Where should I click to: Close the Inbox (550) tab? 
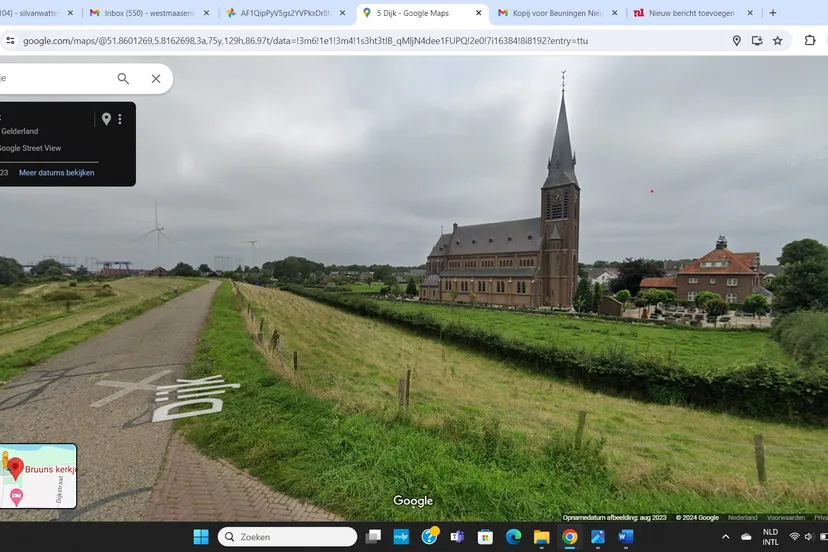[x=206, y=13]
